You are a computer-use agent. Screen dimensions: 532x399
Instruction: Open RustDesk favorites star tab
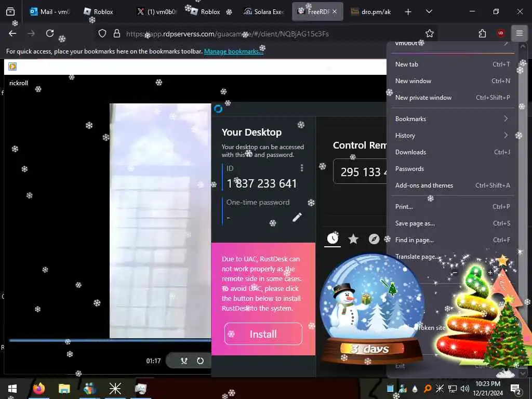click(353, 239)
